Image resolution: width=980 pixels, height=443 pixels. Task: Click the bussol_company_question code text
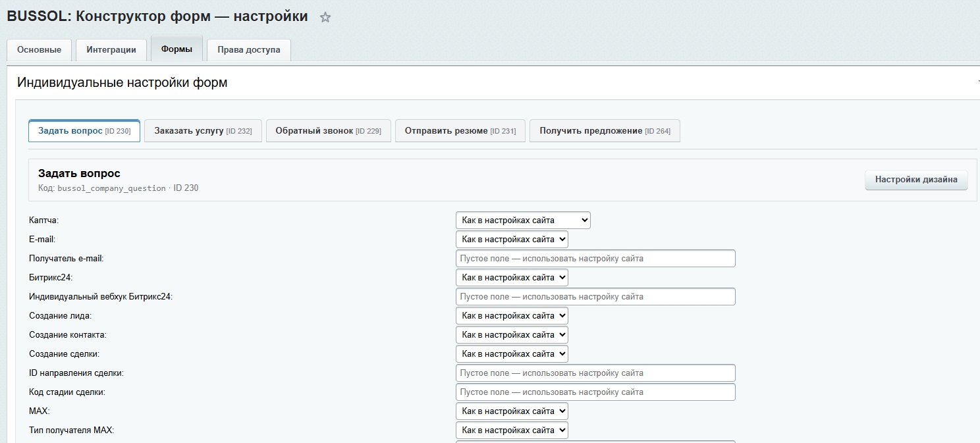pos(111,188)
